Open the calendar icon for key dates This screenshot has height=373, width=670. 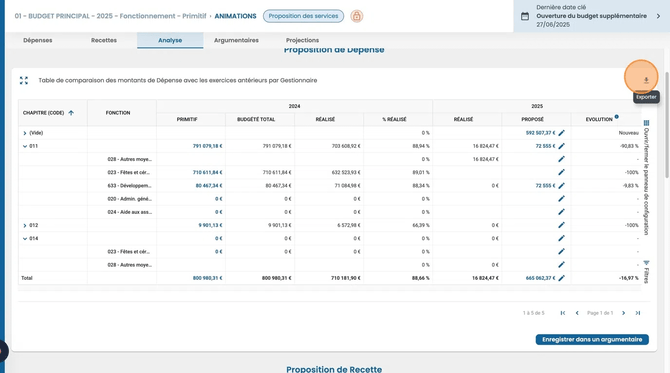(x=525, y=16)
